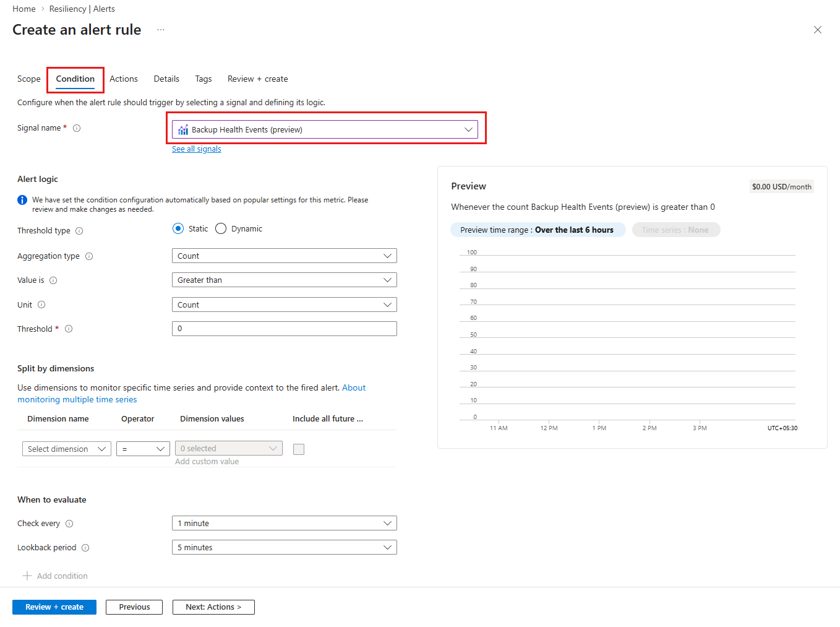This screenshot has width=840, height=627.
Task: Click the Aggregation type info icon
Action: (x=89, y=256)
